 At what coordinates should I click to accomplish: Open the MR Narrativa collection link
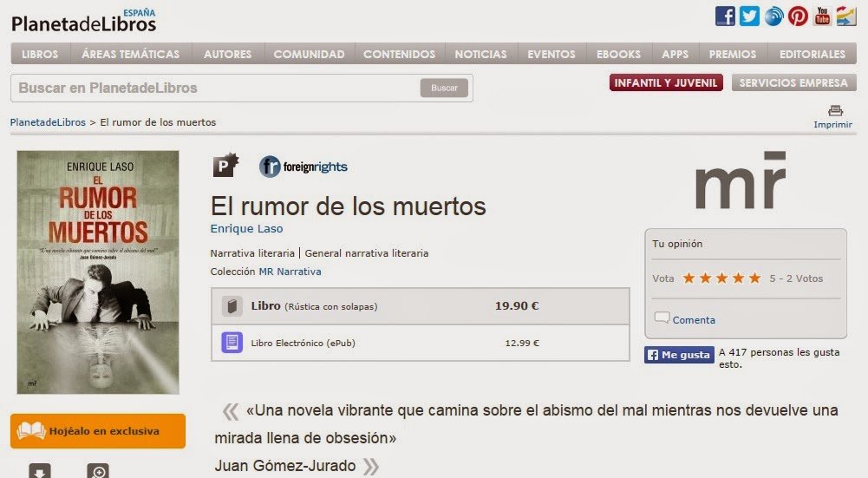click(x=290, y=272)
